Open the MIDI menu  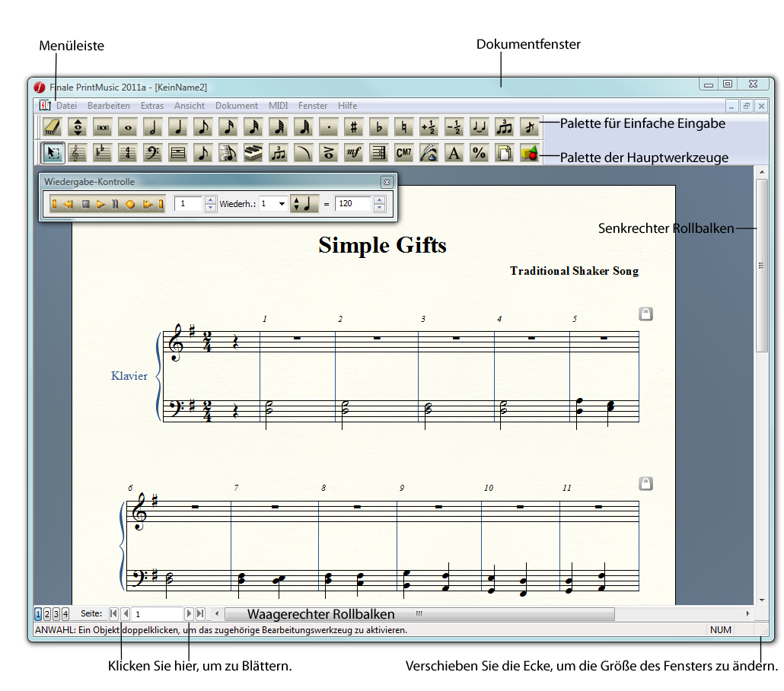(278, 106)
